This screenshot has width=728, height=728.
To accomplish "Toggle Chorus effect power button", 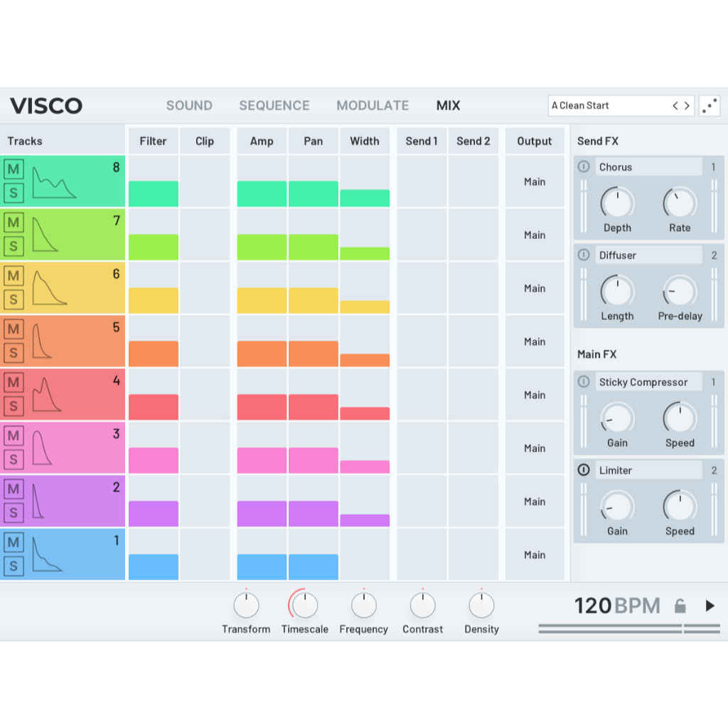I will [x=584, y=166].
